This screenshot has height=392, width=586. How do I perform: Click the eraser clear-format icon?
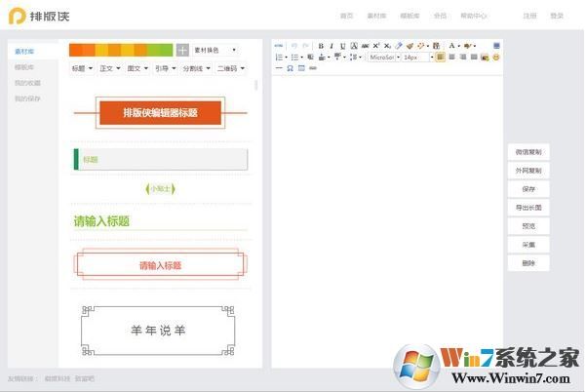tap(399, 46)
